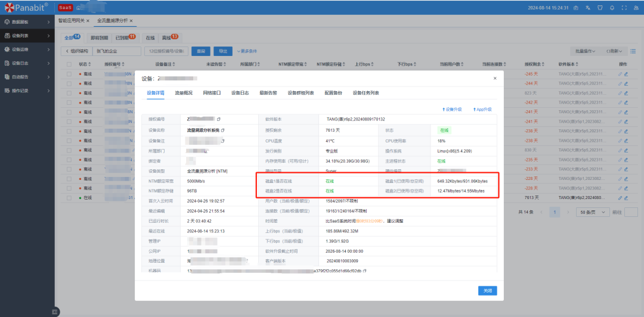Check the box for the online 7613 天 row

click(69, 197)
